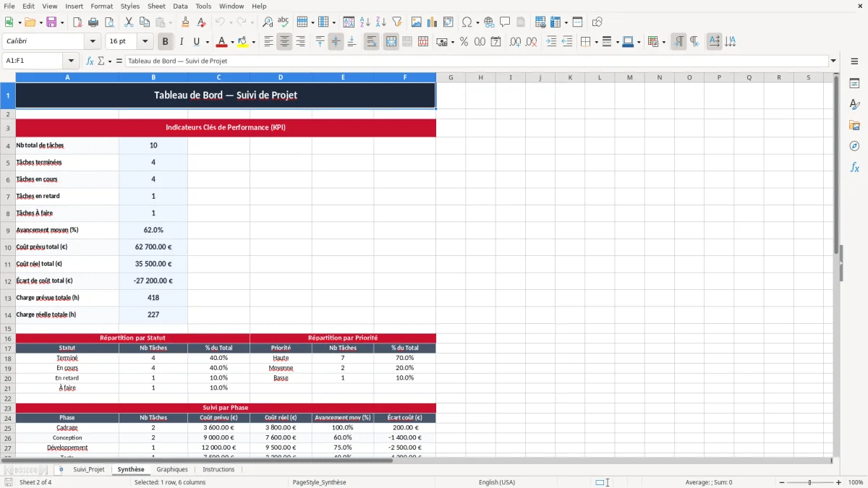Toggle Align Right
Viewport: 868px width, 488px height.
pos(300,42)
